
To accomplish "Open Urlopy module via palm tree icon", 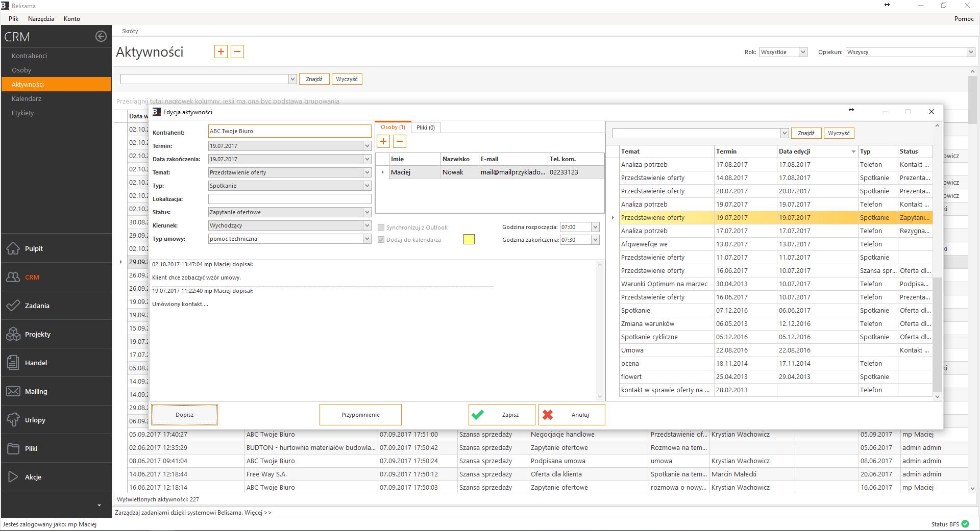I will click(x=13, y=420).
